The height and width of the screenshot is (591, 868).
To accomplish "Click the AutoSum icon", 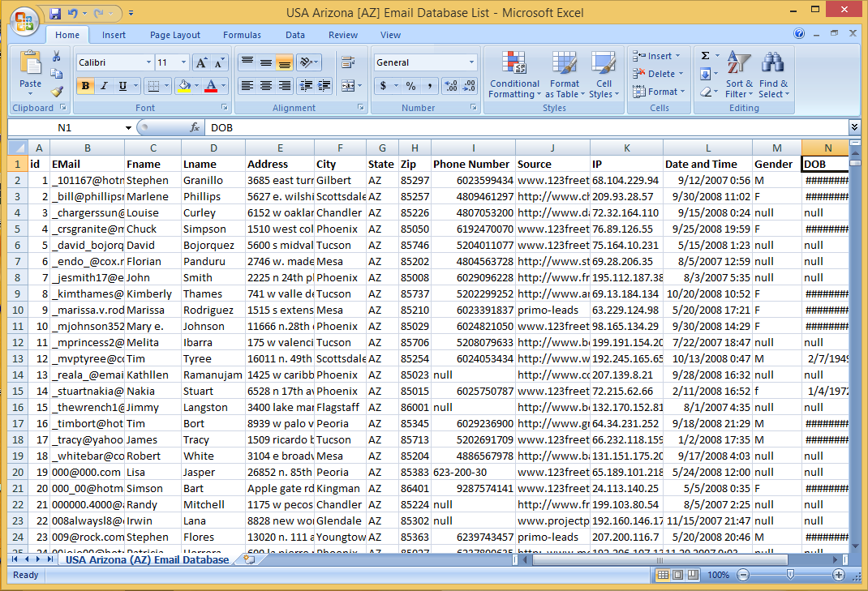I will [705, 55].
